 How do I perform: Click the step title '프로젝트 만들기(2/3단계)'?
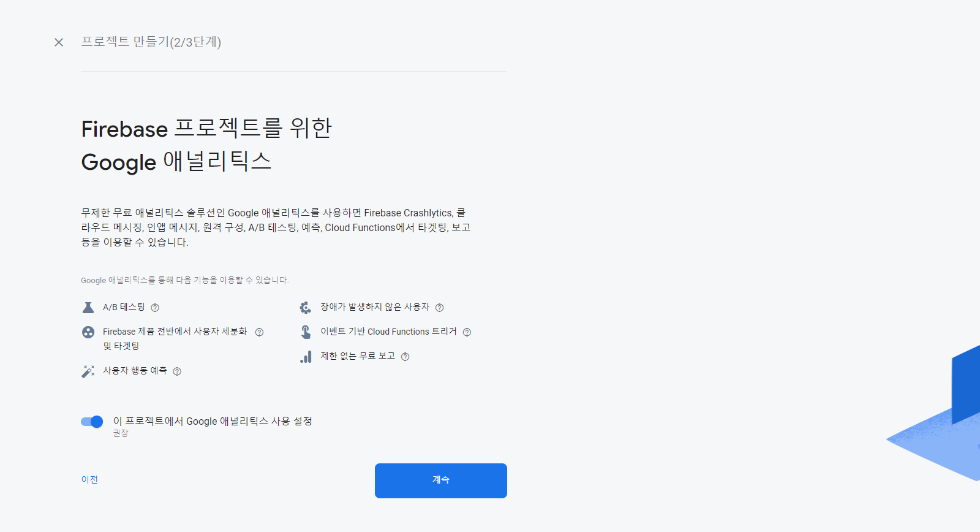point(151,42)
